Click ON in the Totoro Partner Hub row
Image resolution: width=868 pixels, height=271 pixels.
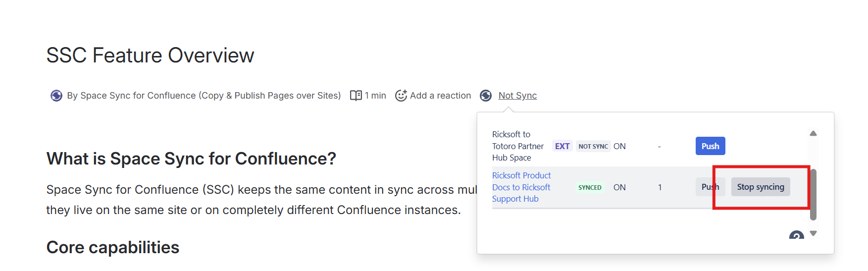click(619, 146)
